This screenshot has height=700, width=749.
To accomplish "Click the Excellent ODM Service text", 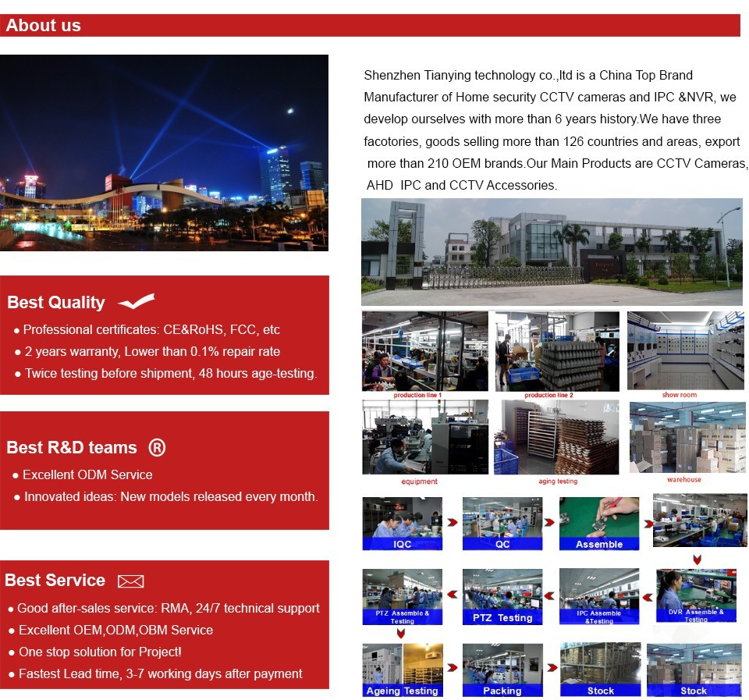I will point(87,474).
